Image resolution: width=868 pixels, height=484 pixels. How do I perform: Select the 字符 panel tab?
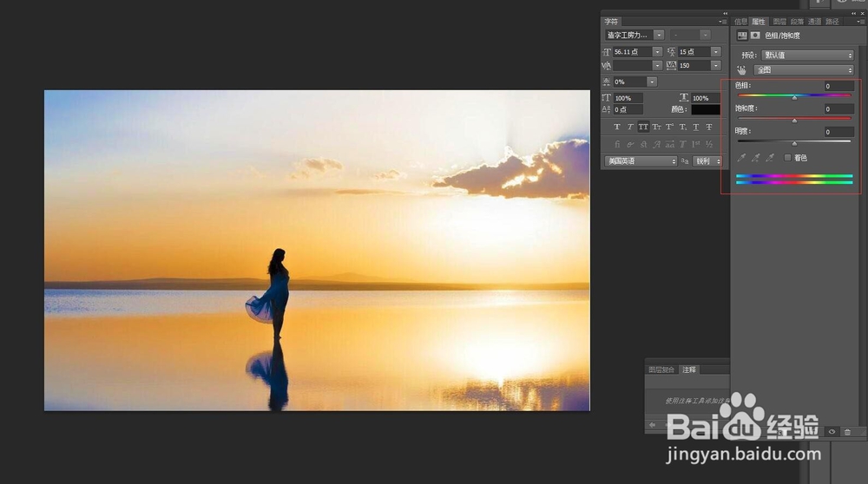point(611,22)
